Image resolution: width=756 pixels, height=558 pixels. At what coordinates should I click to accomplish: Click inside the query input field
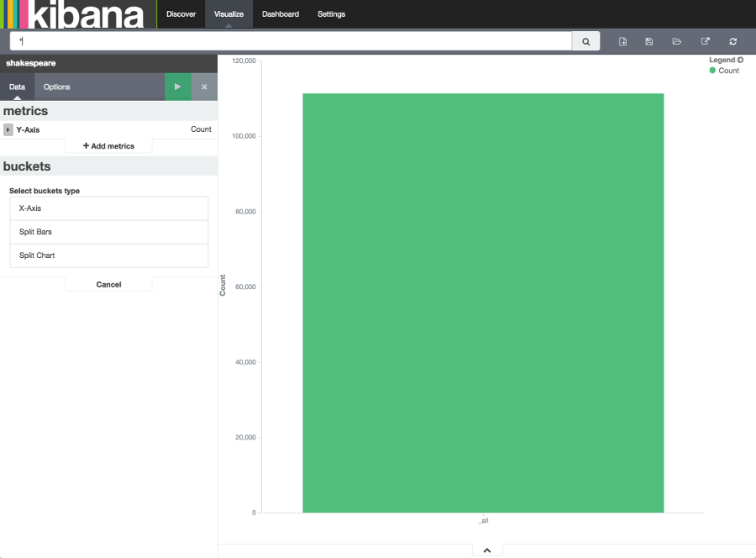(286, 40)
